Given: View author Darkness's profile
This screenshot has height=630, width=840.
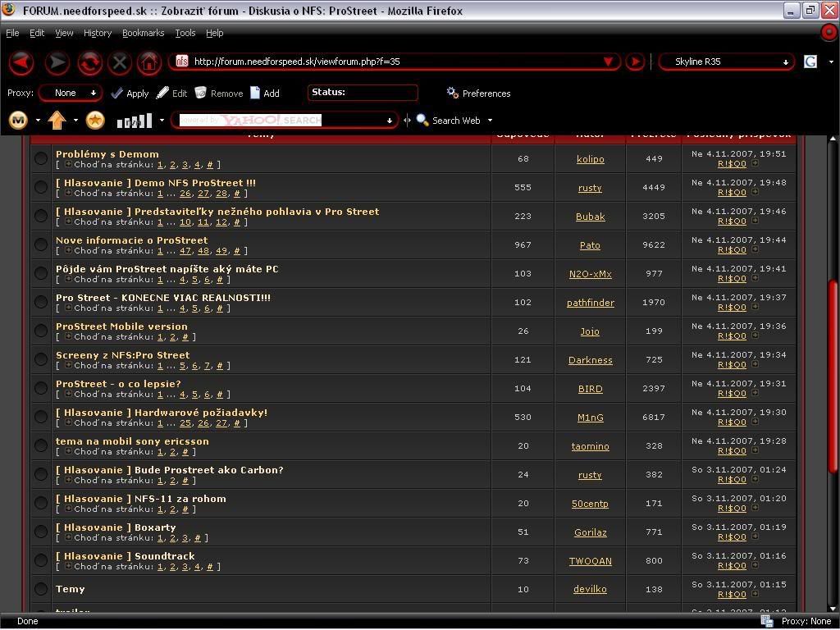Looking at the screenshot, I should [591, 360].
